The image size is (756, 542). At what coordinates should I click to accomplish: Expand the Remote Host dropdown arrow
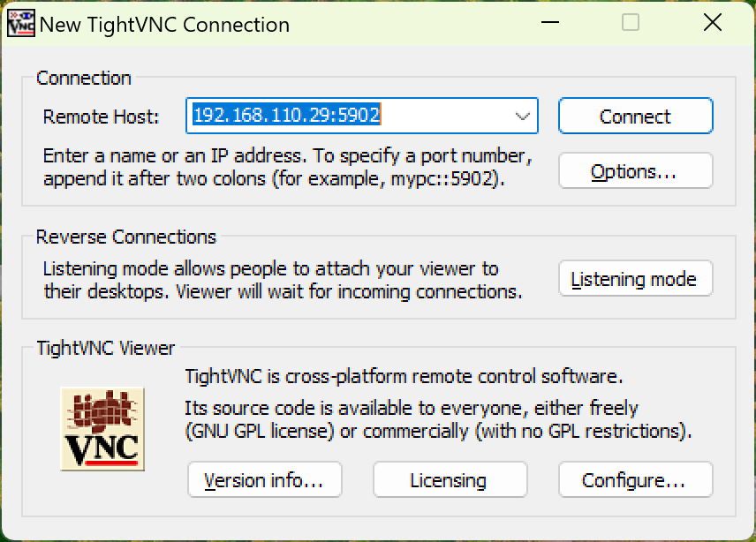coord(522,117)
